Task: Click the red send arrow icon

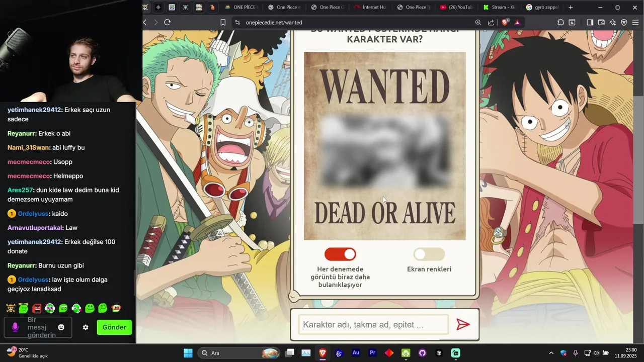Action: [x=463, y=324]
